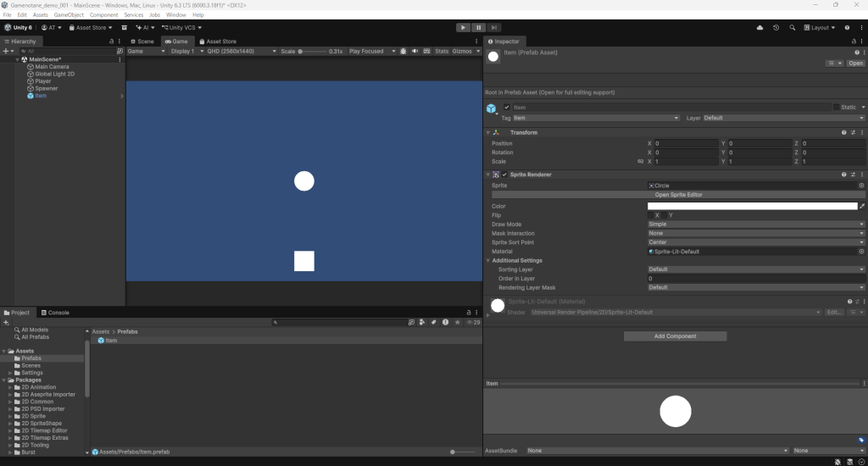Collapse the Additional Settings section
Screen dimensions: 868x466
488,261
